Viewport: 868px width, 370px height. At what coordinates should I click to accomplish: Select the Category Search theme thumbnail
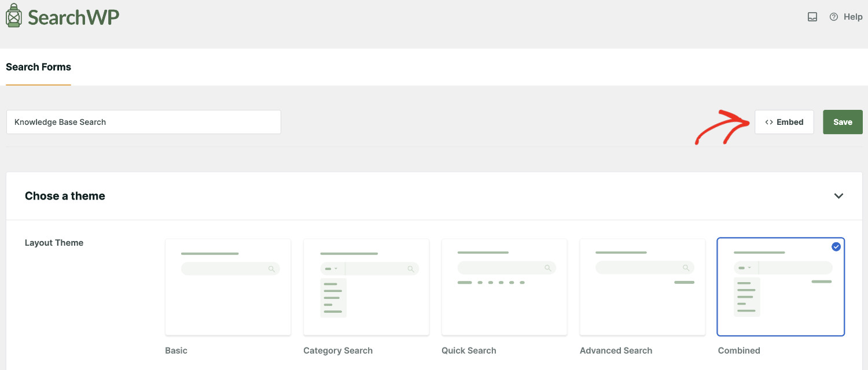coord(366,287)
